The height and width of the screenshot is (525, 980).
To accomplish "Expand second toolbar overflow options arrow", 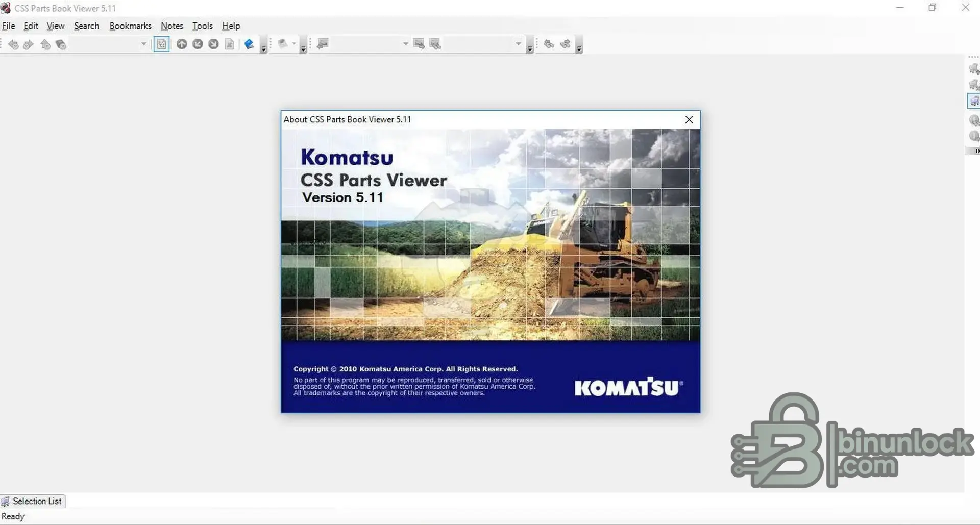I will [303, 46].
